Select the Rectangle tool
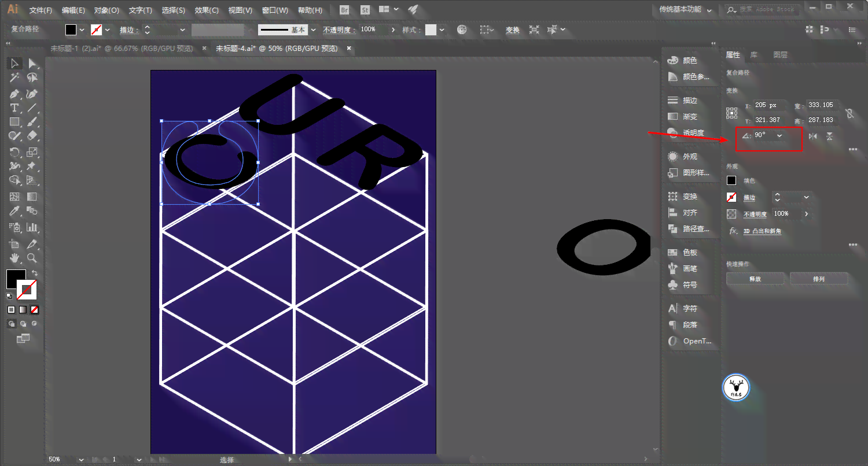Screen dimensions: 868x466 [14, 122]
